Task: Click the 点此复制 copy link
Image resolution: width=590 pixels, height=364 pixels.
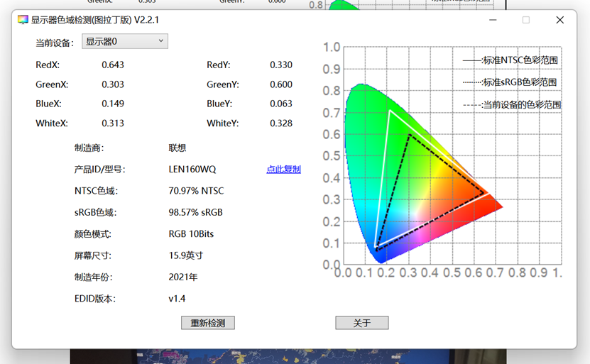Action: tap(284, 170)
